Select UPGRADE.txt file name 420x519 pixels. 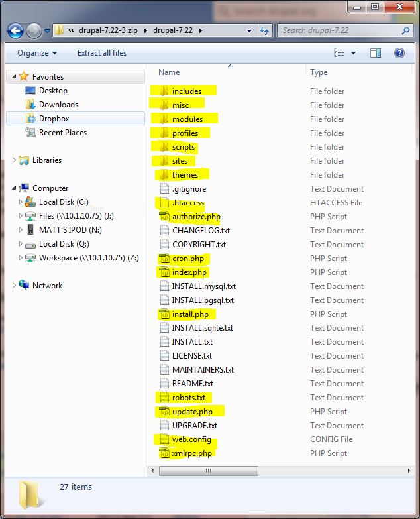195,426
